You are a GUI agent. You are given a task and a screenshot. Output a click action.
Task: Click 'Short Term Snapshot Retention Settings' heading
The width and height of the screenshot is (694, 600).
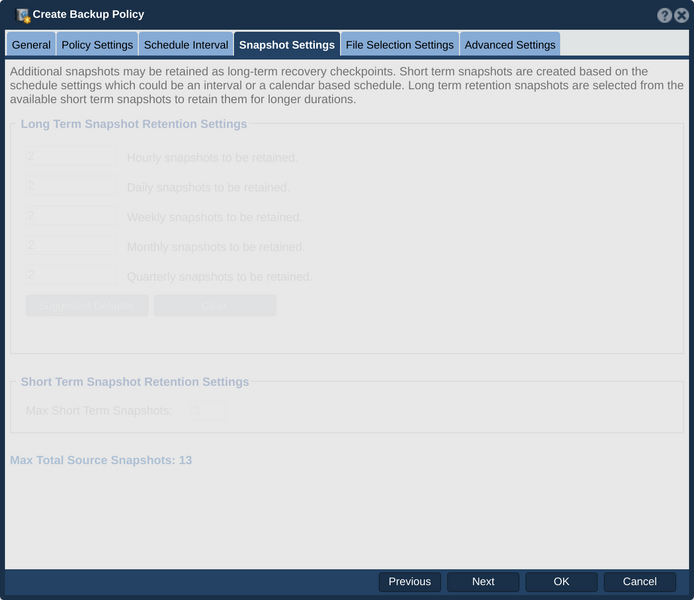pos(135,382)
